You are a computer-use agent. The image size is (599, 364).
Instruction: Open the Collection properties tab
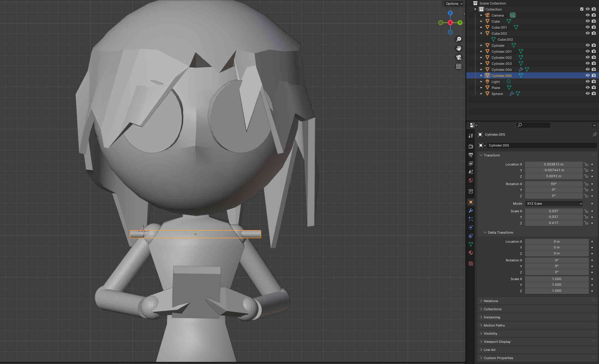click(x=471, y=191)
